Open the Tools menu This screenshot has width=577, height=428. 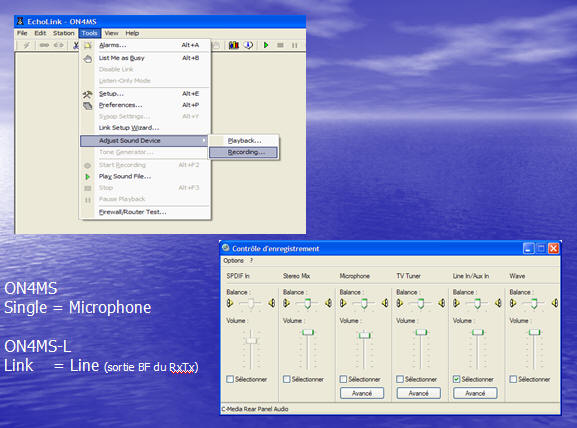[89, 33]
